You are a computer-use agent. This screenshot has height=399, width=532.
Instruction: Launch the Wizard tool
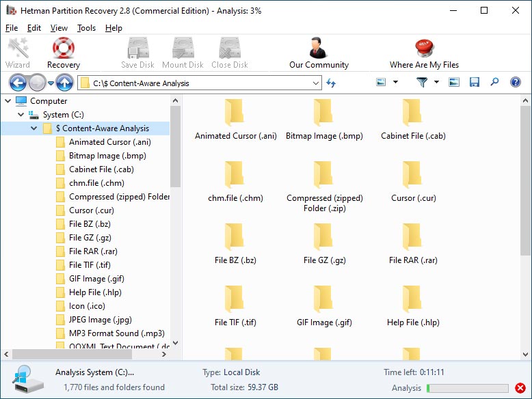pyautogui.click(x=18, y=53)
